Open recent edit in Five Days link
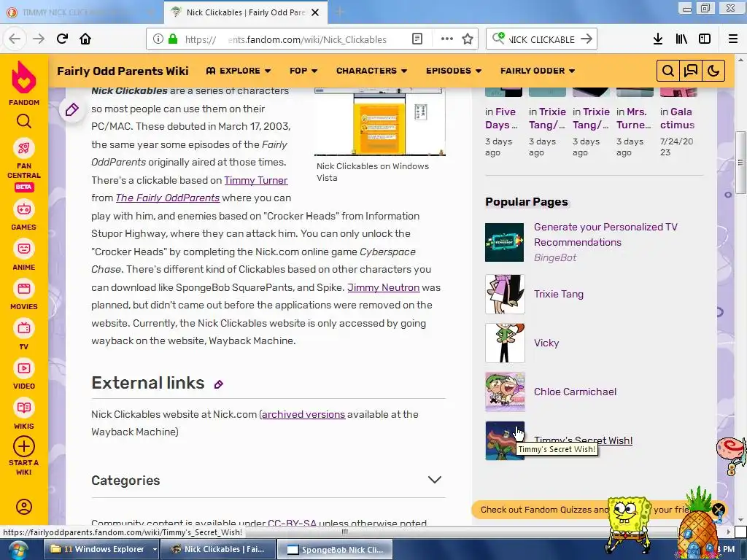747x560 pixels. click(x=500, y=118)
